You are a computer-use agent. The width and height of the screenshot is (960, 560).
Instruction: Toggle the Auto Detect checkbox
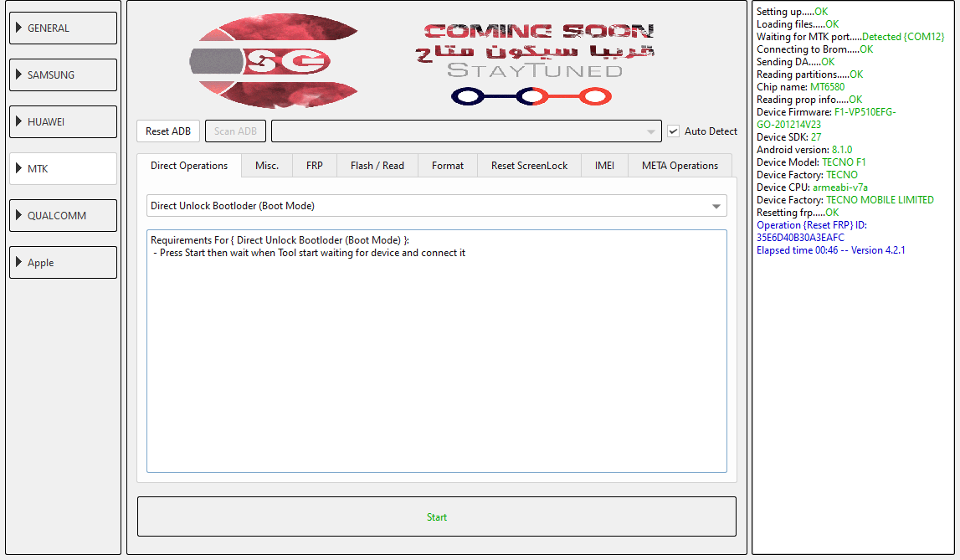click(674, 131)
